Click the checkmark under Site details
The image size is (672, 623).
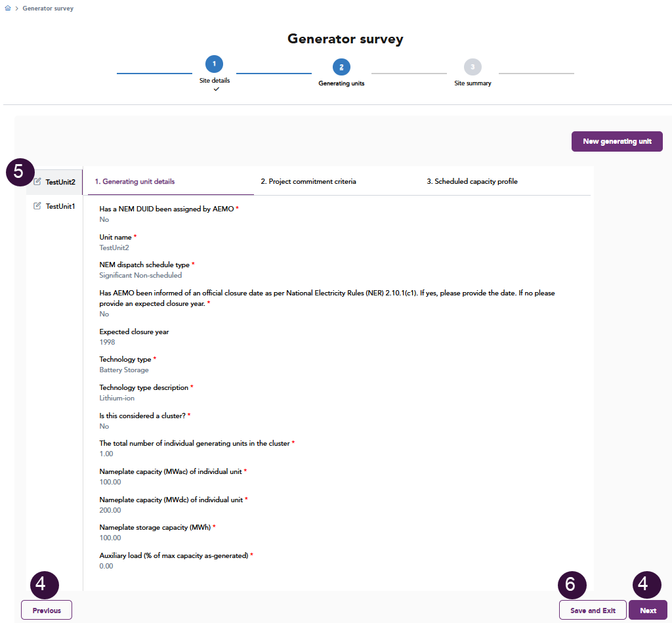(216, 89)
